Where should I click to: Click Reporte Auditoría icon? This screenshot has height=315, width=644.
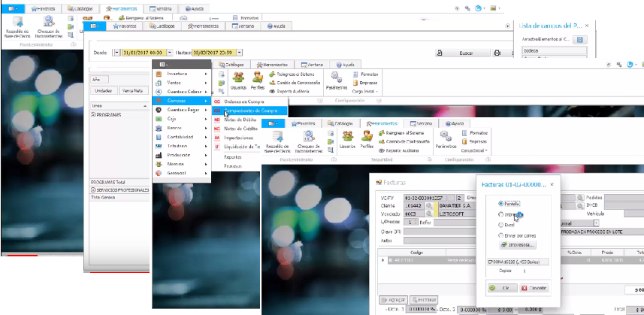click(383, 150)
